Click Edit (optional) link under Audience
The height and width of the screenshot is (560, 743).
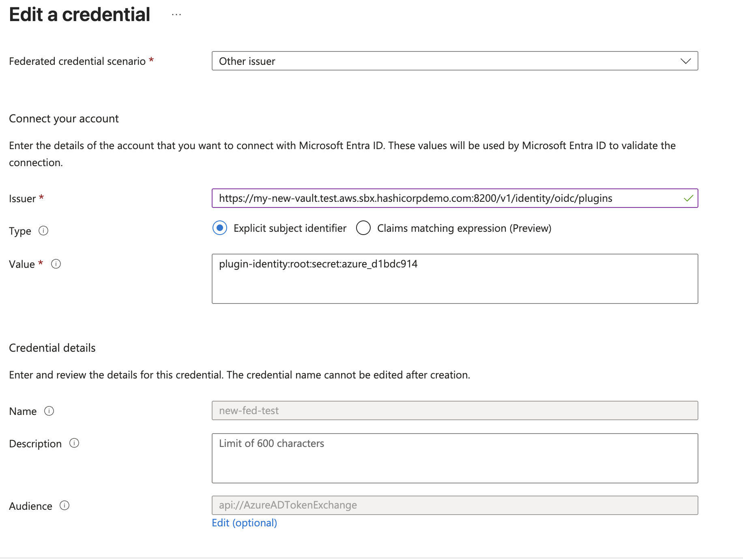coord(244,523)
